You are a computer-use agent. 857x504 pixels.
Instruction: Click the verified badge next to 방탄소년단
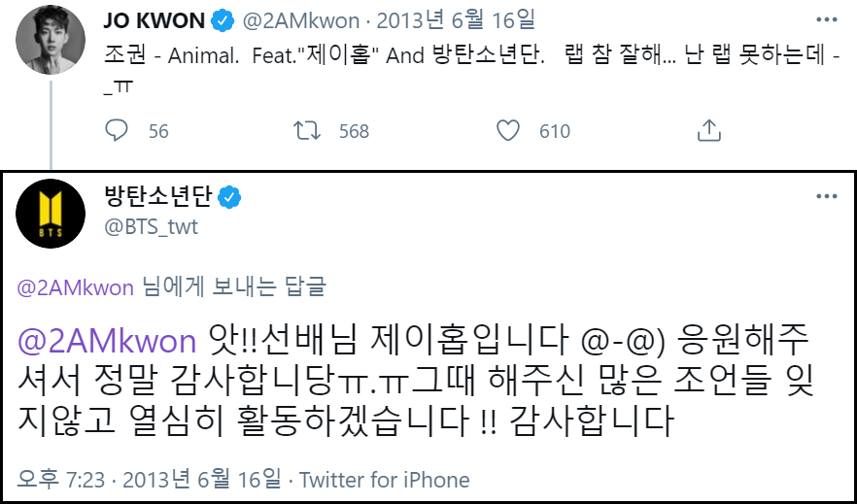coord(229,197)
